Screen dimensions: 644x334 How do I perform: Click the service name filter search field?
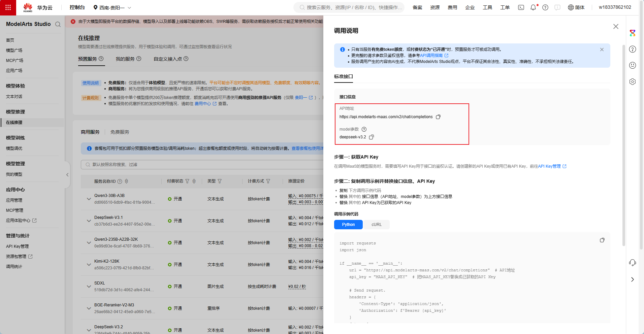coord(202,165)
